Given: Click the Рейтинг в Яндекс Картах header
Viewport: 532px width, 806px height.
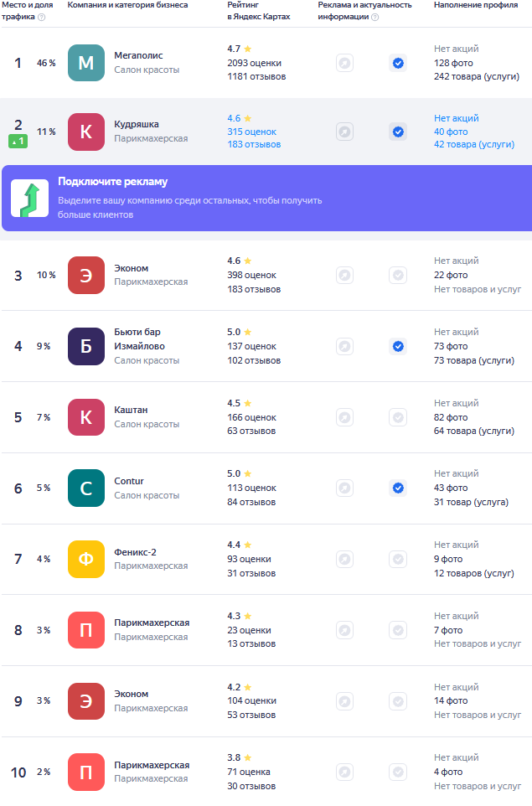Looking at the screenshot, I should coord(259,11).
